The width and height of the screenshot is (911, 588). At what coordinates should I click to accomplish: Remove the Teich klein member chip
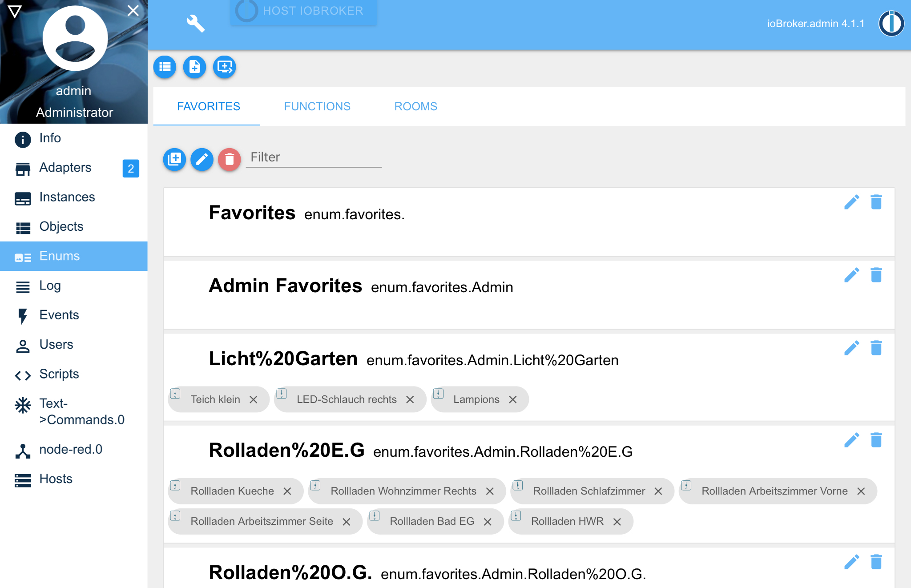[254, 399]
